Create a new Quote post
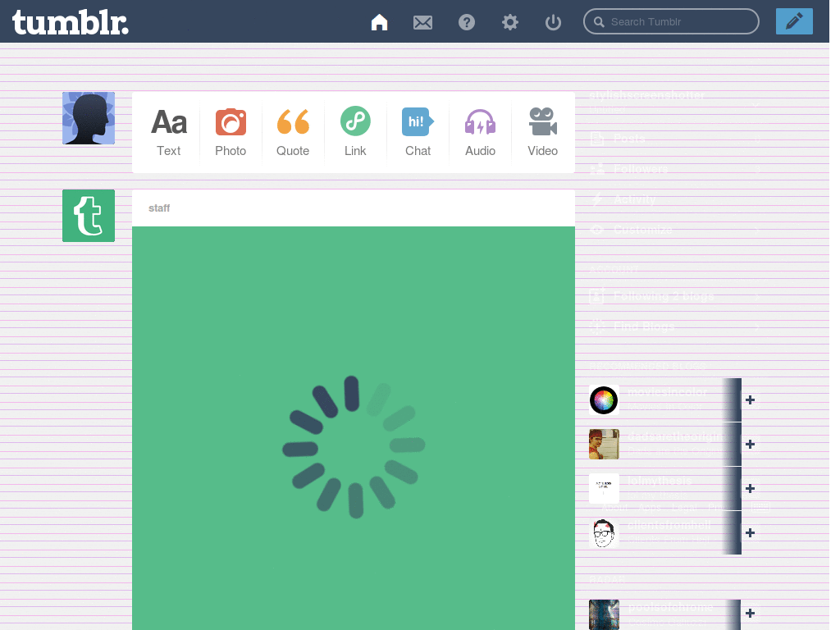840x630 pixels. click(x=293, y=132)
